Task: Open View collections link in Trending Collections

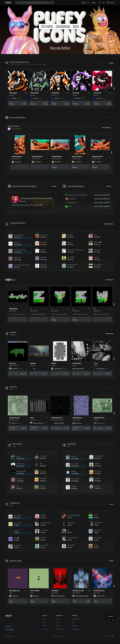Action: pyautogui.click(x=108, y=224)
